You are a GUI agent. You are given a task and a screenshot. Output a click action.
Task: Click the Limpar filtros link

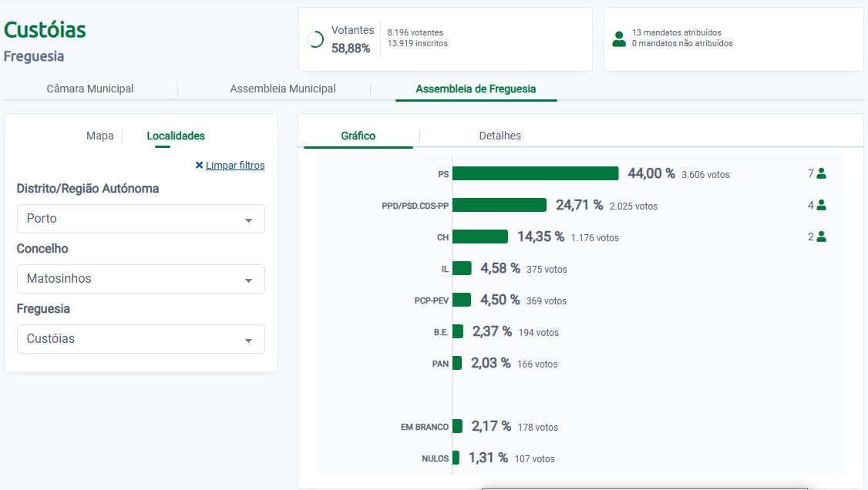[235, 166]
